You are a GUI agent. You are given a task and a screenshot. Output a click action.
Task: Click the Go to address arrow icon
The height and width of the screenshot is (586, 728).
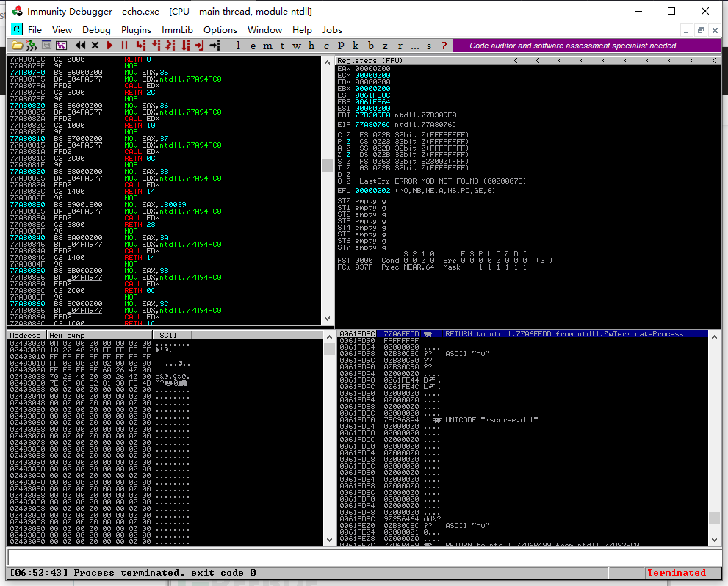point(215,46)
